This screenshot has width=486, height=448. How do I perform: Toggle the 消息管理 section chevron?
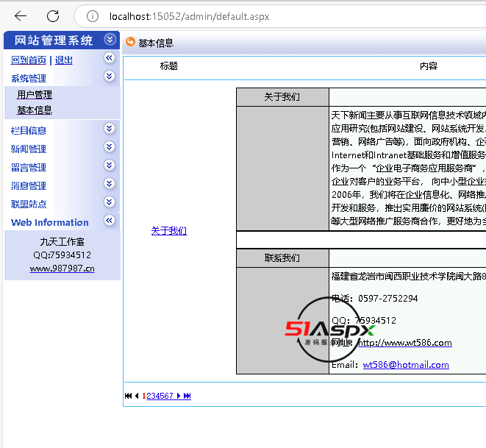[x=110, y=184]
